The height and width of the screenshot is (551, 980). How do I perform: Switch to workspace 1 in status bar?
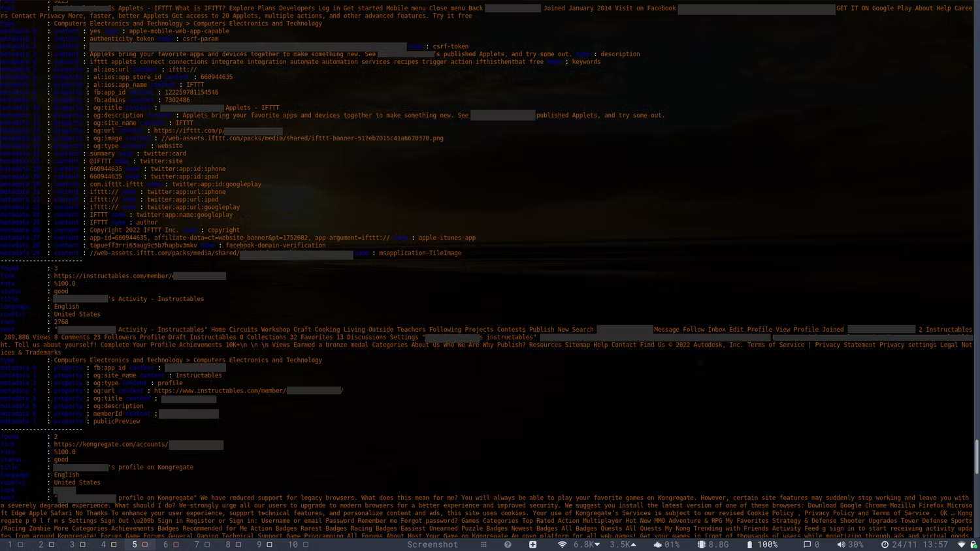coord(15,544)
